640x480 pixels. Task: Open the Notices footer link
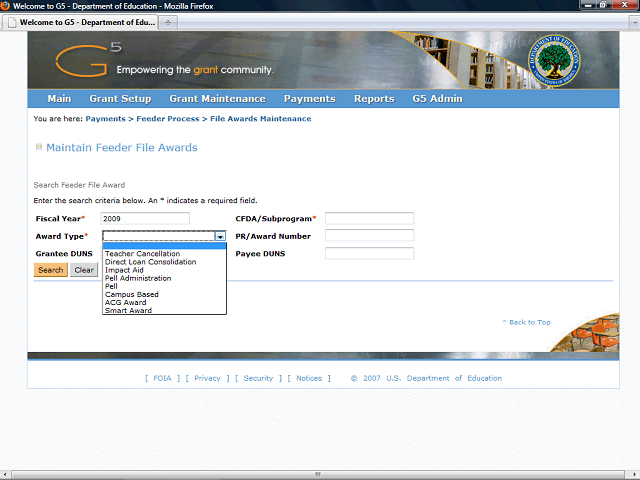click(x=309, y=378)
